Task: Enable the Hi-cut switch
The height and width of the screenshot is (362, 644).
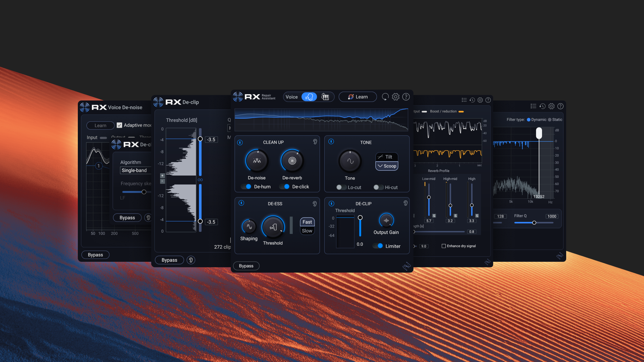Action: (x=379, y=187)
